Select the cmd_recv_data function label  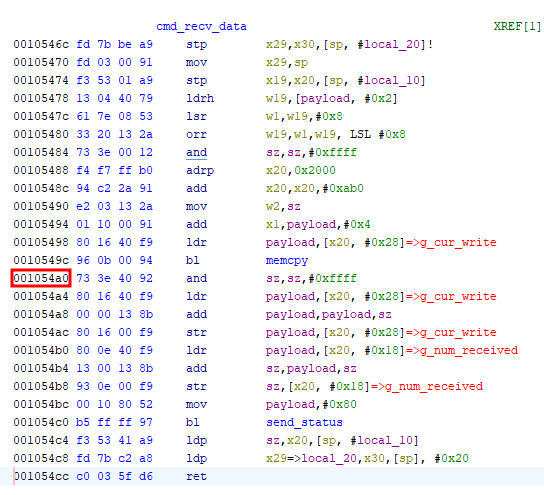pyautogui.click(x=201, y=26)
